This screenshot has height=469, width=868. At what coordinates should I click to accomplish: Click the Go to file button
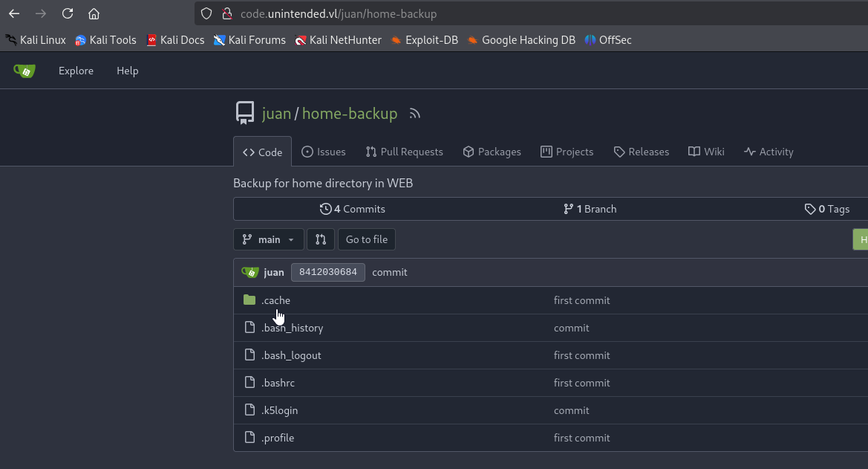tap(367, 239)
